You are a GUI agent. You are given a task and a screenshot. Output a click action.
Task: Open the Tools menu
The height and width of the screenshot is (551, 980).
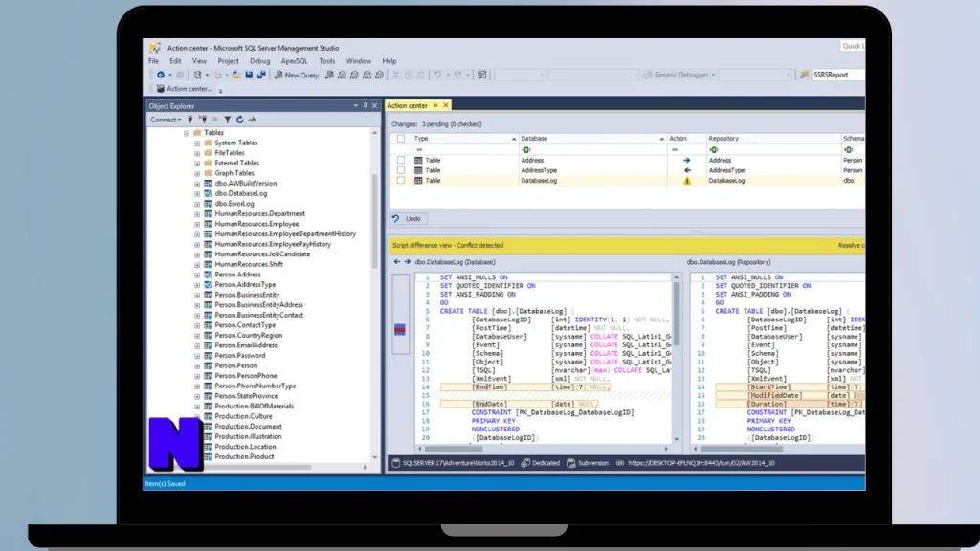327,61
